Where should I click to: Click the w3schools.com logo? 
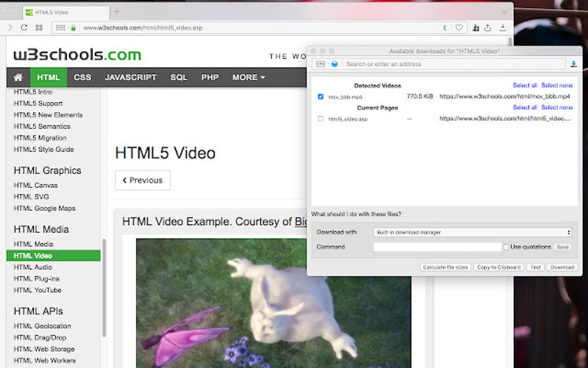pos(77,54)
